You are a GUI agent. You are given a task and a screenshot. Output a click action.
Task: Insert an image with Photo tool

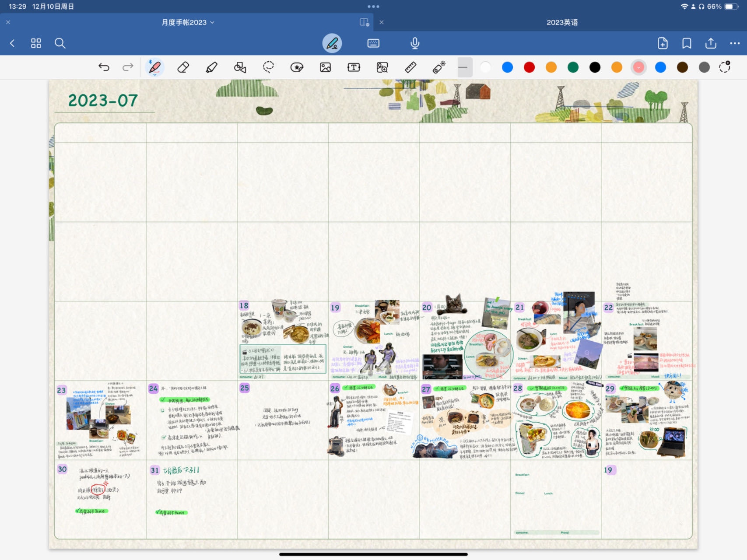325,67
